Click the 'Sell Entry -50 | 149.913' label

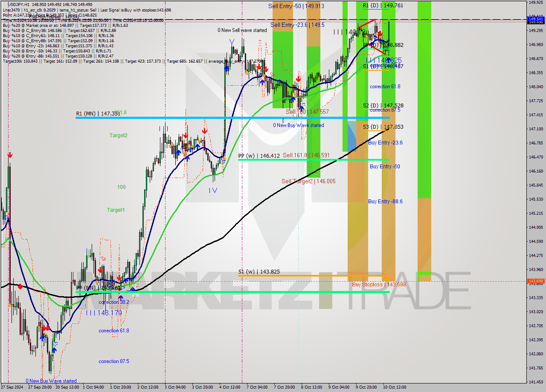coord(296,6)
